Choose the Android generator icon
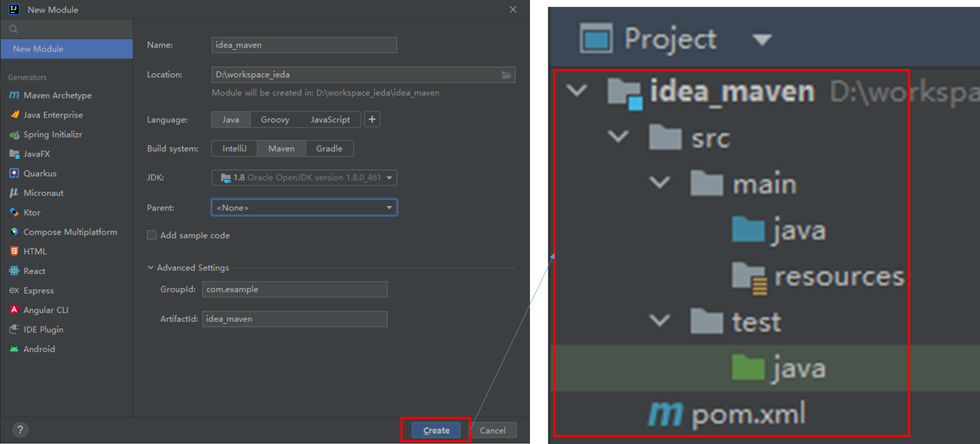 click(x=14, y=349)
